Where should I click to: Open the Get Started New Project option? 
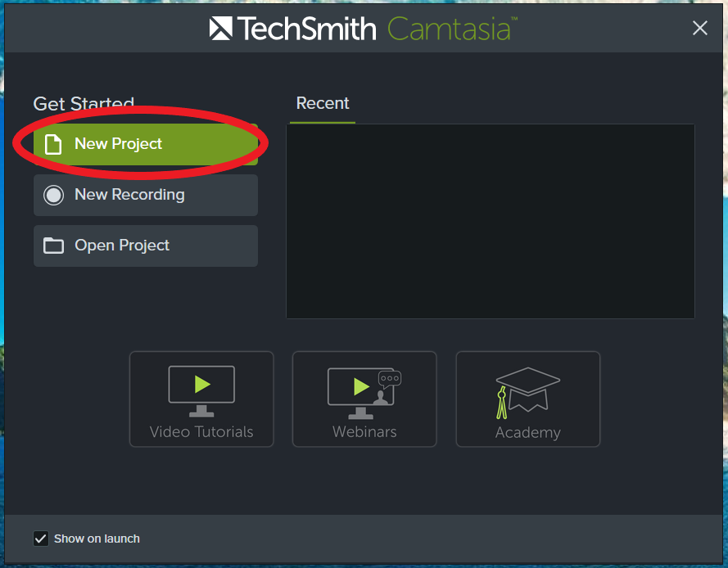pos(145,143)
